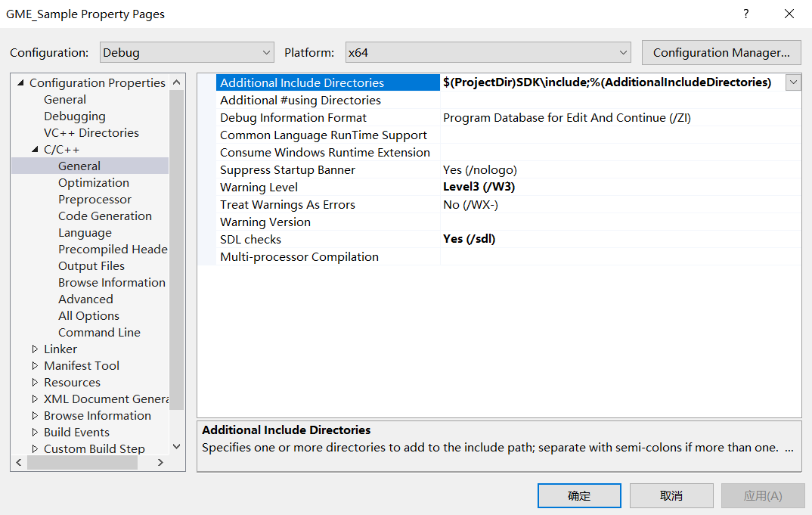Open dropdown arrow for Additional Include Directories
Screen dimensions: 812x515
(793, 83)
